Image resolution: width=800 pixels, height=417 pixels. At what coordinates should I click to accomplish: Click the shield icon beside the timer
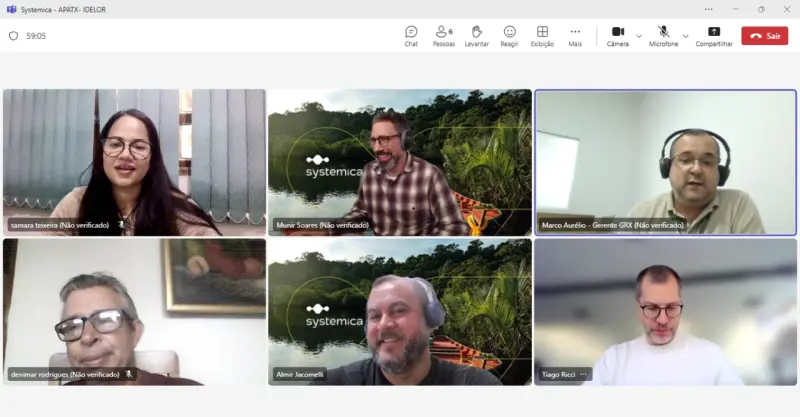(13, 36)
